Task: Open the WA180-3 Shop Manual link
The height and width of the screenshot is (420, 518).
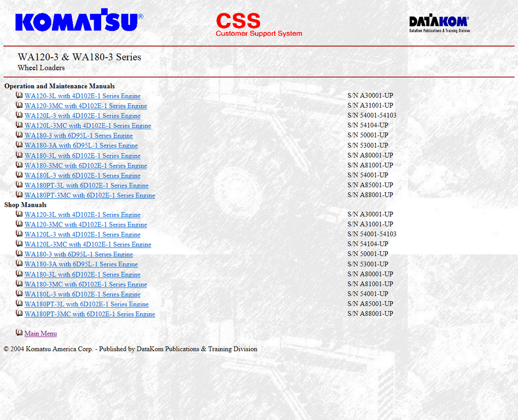Action: coord(78,254)
